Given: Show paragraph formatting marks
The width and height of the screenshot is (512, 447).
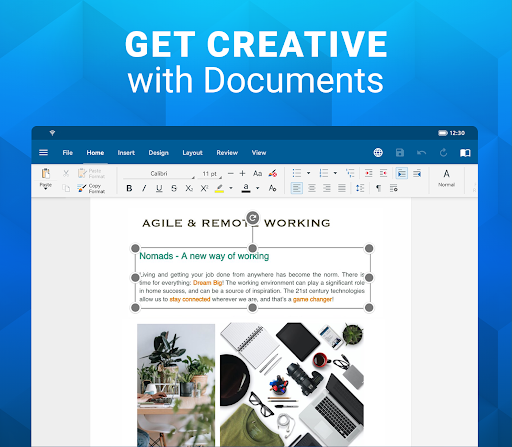Looking at the screenshot, I should [379, 188].
